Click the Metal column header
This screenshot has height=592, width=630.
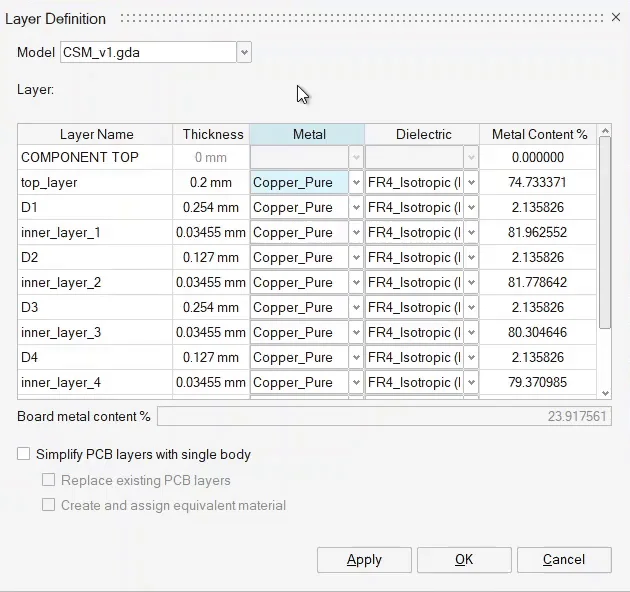click(x=308, y=134)
